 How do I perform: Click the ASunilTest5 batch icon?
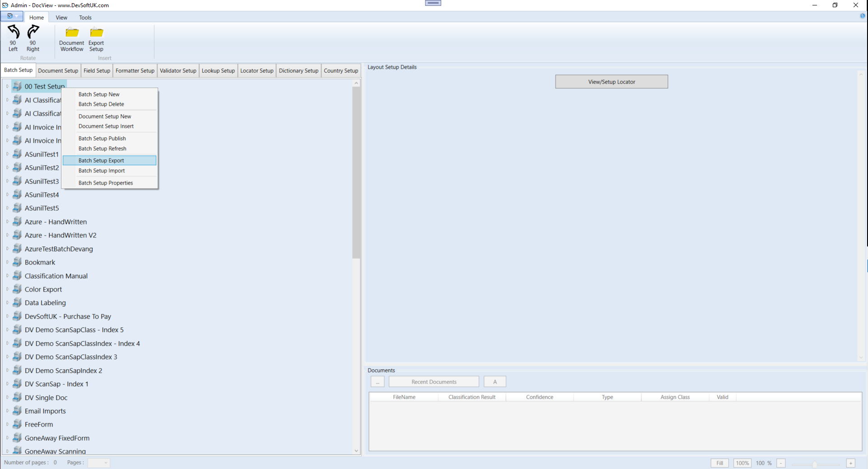point(17,208)
